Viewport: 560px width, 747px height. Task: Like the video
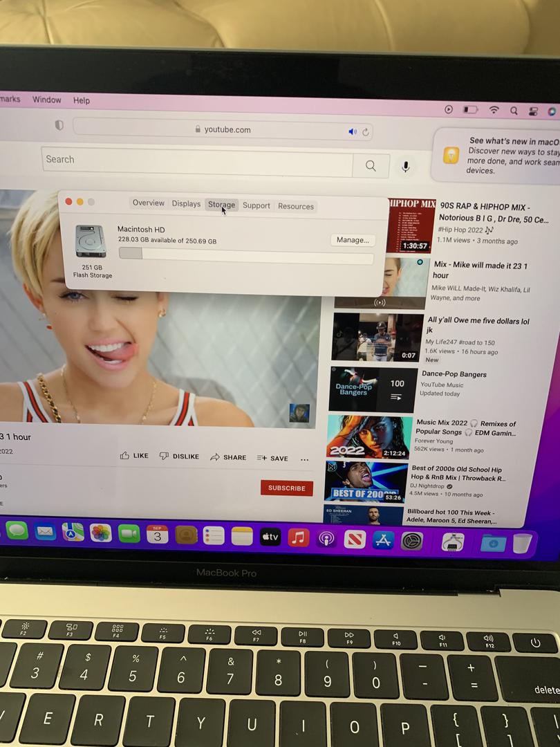(x=134, y=455)
